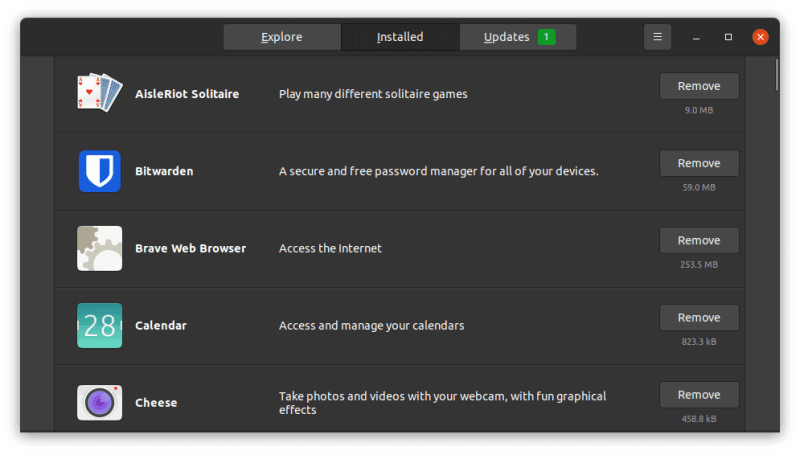This screenshot has height=455, width=800.
Task: Click the Calendar app icon showing 28
Action: (x=99, y=325)
